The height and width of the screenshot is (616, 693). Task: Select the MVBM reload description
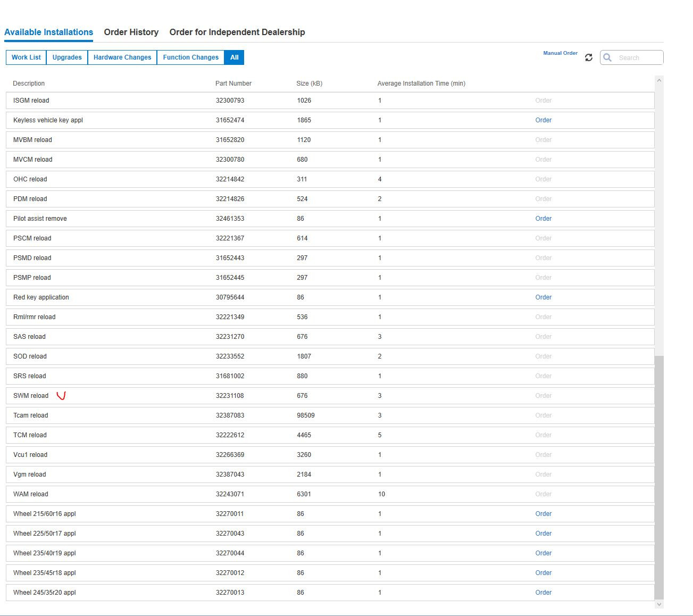32,140
